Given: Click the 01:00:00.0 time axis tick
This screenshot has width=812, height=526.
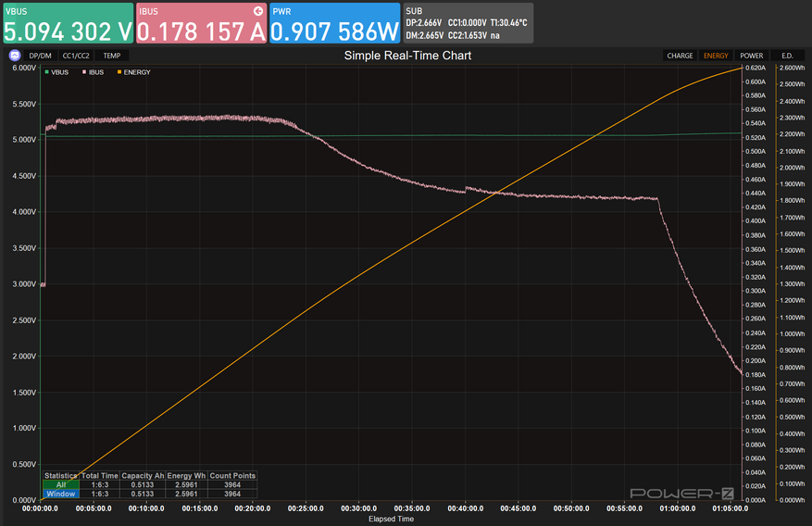Looking at the screenshot, I should 678,508.
